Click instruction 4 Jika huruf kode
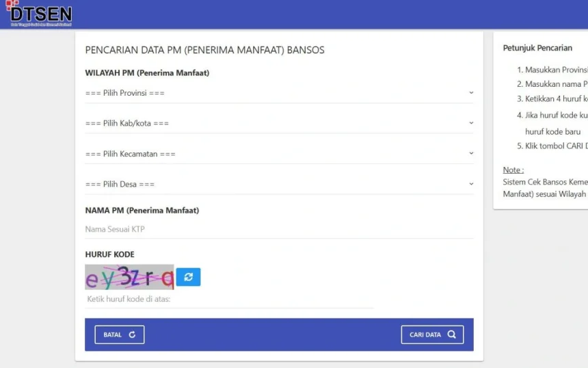The image size is (588, 368). (552, 123)
